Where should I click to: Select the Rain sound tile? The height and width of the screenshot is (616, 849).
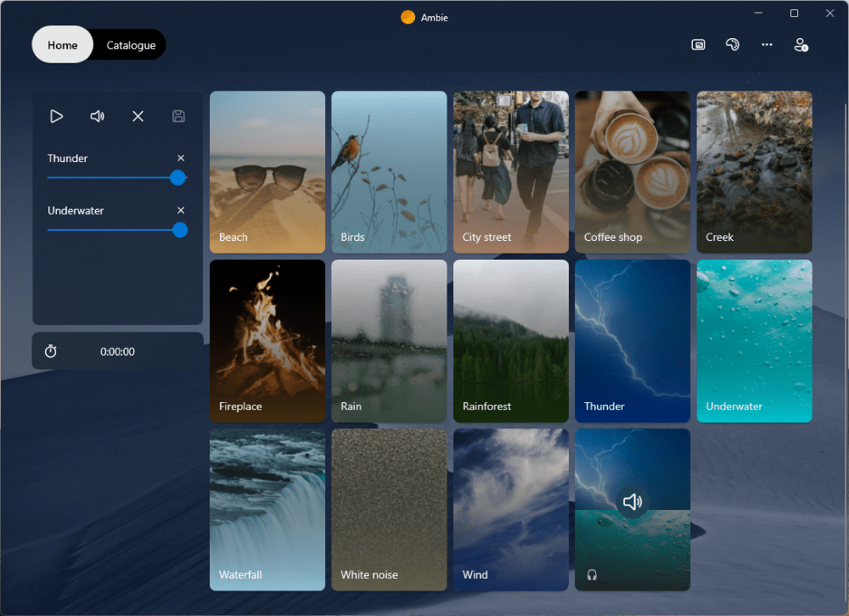click(390, 341)
